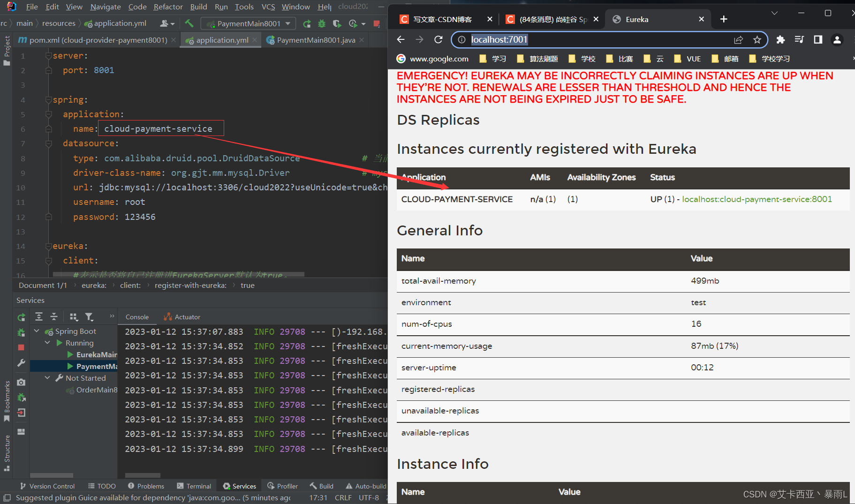Open the browser side panel icon
The width and height of the screenshot is (855, 504).
pos(818,40)
